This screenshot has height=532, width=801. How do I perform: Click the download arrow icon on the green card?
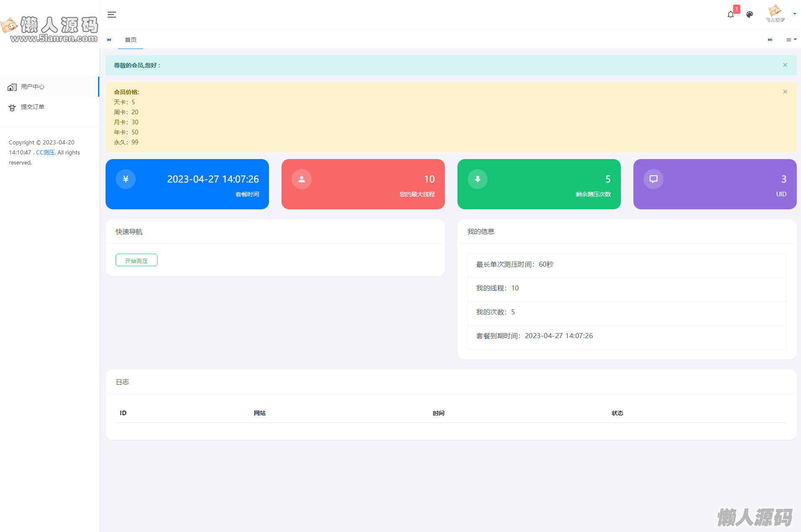coord(478,179)
